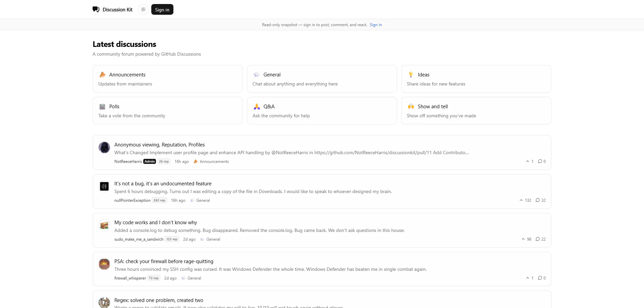Open the Polls category card
This screenshot has width=644, height=308.
[168, 111]
